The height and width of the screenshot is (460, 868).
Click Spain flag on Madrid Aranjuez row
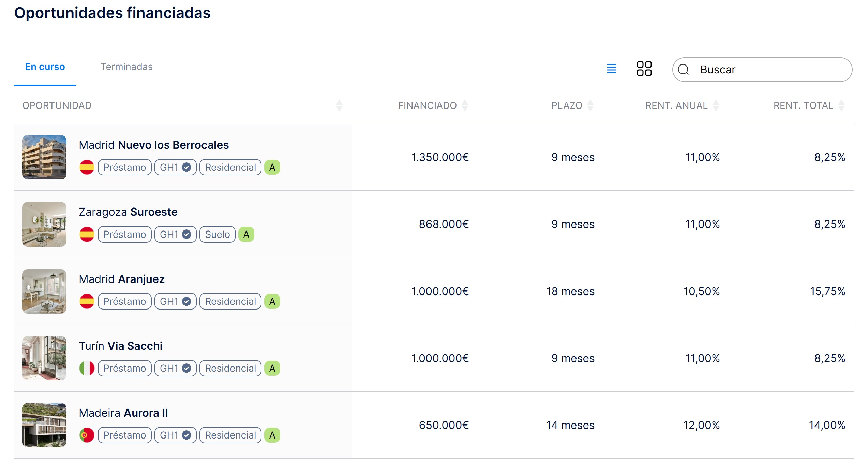point(87,301)
